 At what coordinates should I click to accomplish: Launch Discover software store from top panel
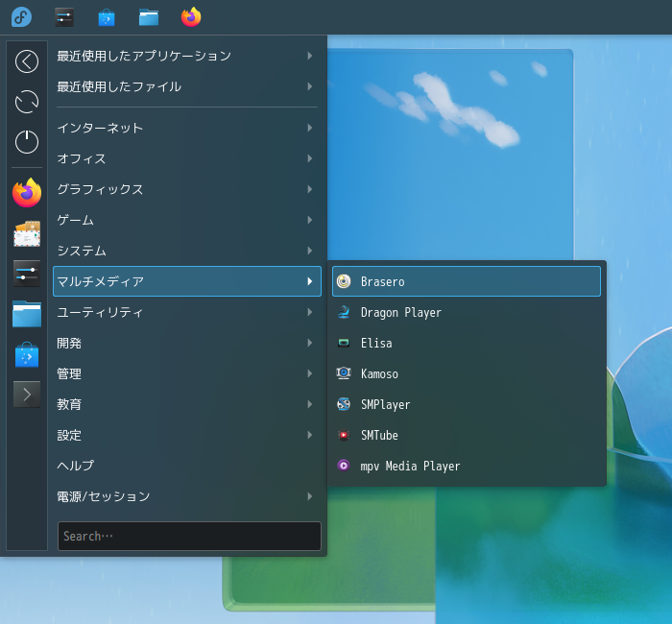[x=107, y=17]
